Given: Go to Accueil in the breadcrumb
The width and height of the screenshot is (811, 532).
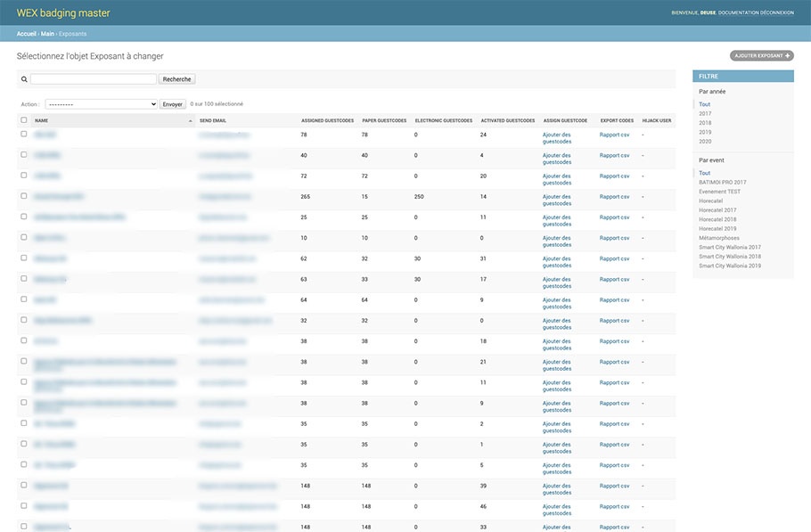Looking at the screenshot, I should (x=26, y=34).
